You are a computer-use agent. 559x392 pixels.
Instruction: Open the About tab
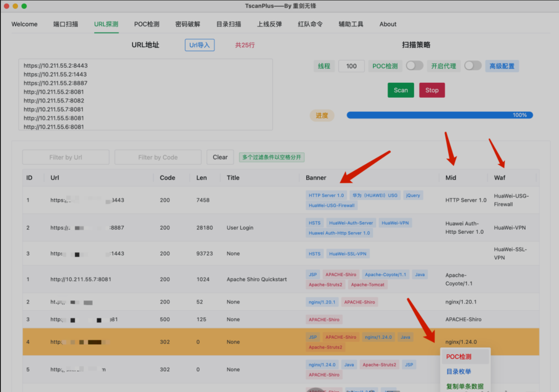click(388, 24)
